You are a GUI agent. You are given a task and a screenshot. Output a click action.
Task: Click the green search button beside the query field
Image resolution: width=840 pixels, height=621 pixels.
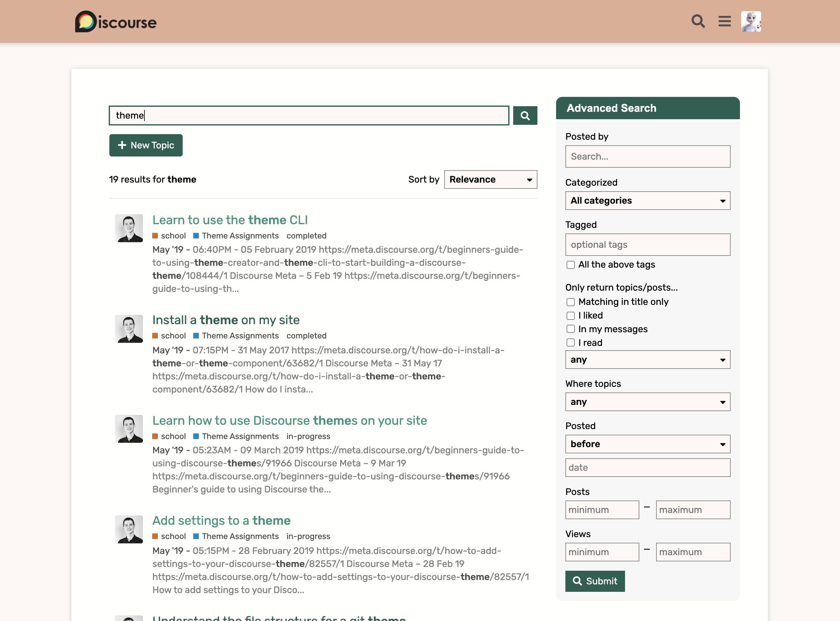[525, 116]
